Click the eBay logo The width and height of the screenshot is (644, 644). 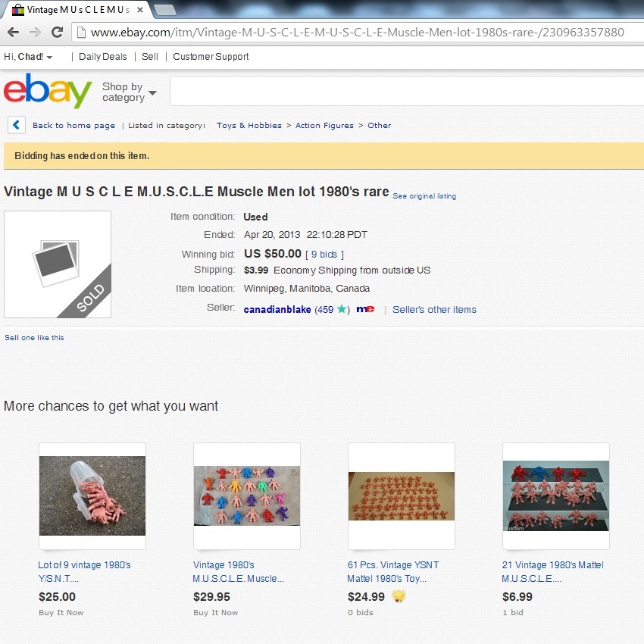(x=48, y=90)
